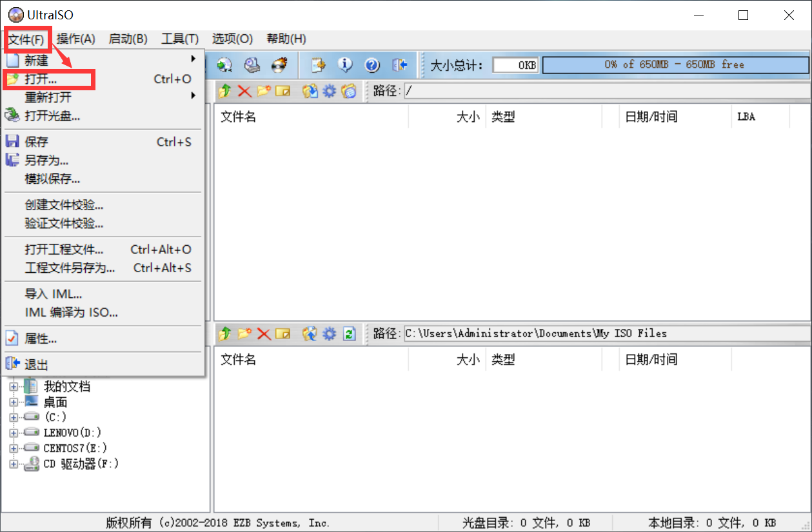Screen dimensions: 812x532
Task: Click 模拟保存... menu entry
Action: click(x=103, y=179)
